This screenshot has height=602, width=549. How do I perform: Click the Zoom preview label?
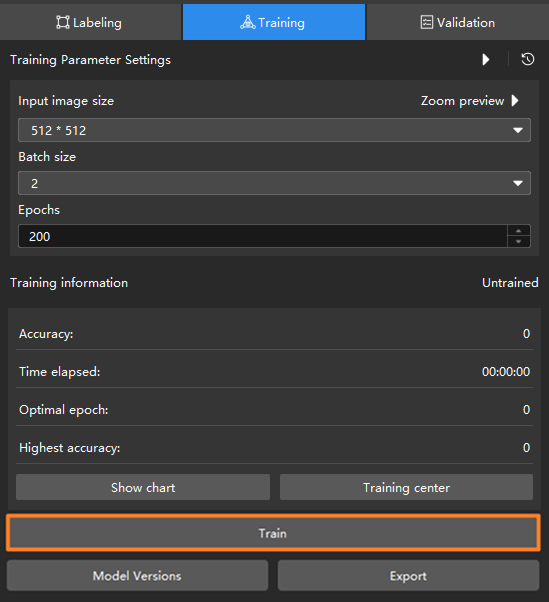(462, 101)
